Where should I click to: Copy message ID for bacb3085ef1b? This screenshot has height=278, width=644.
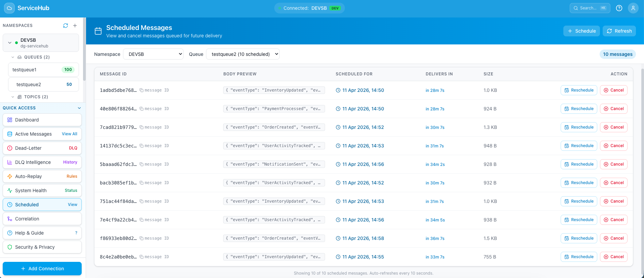(x=142, y=183)
